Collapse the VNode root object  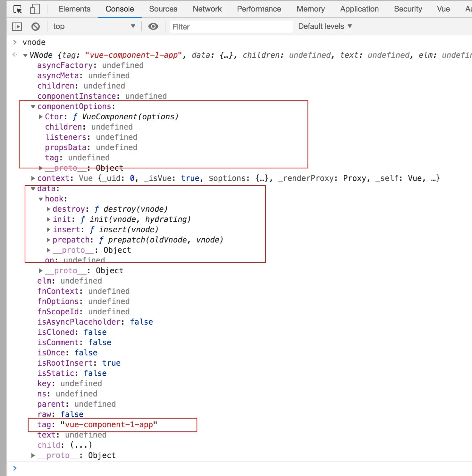pyautogui.click(x=25, y=55)
